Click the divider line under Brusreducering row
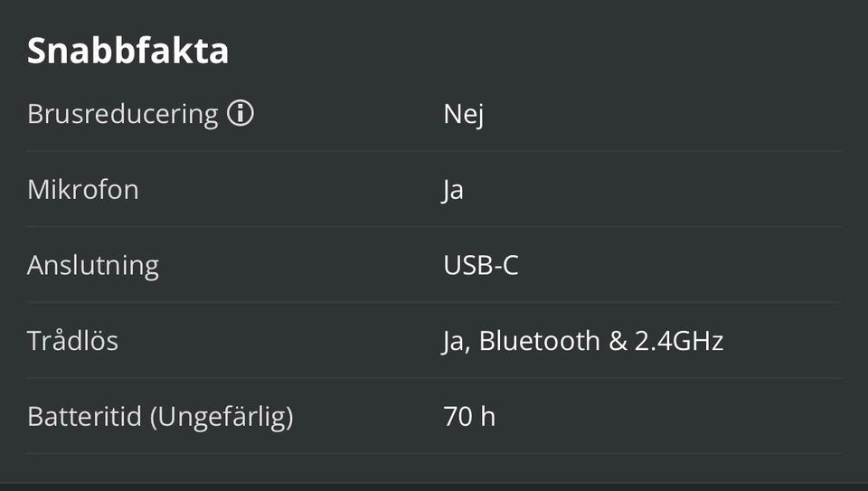 434,151
